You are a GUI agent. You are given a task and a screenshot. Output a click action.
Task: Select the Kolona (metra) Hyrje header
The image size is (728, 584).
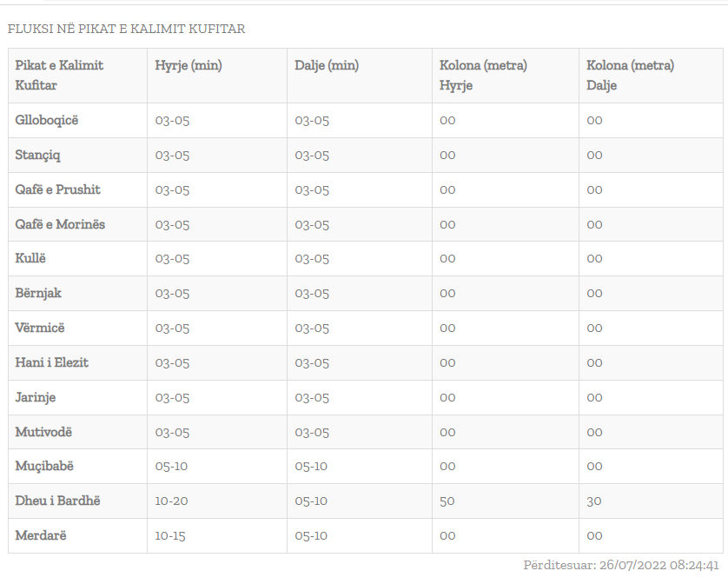click(484, 75)
